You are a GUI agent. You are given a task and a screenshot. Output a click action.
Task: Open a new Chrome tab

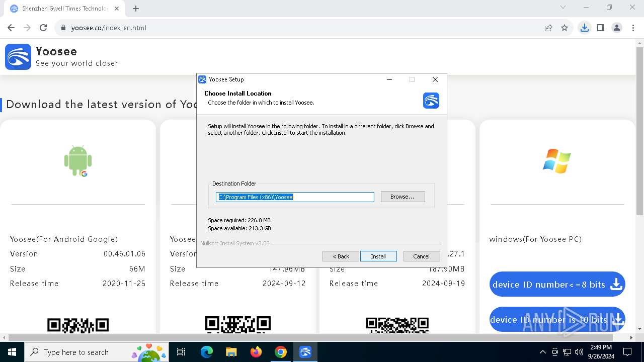coord(136,8)
